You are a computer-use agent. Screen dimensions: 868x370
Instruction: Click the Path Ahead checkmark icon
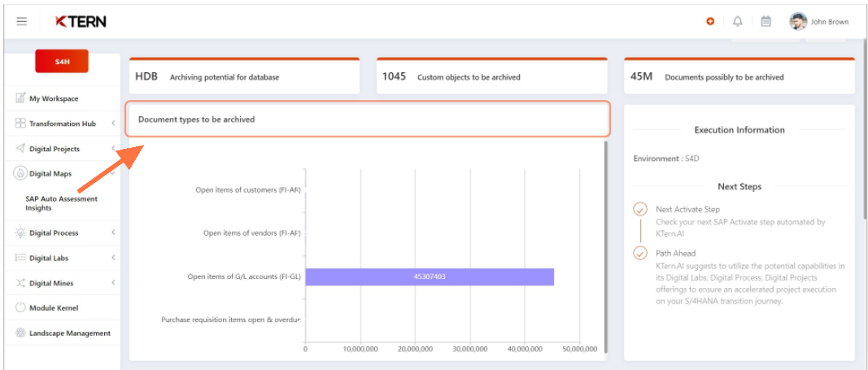[640, 253]
